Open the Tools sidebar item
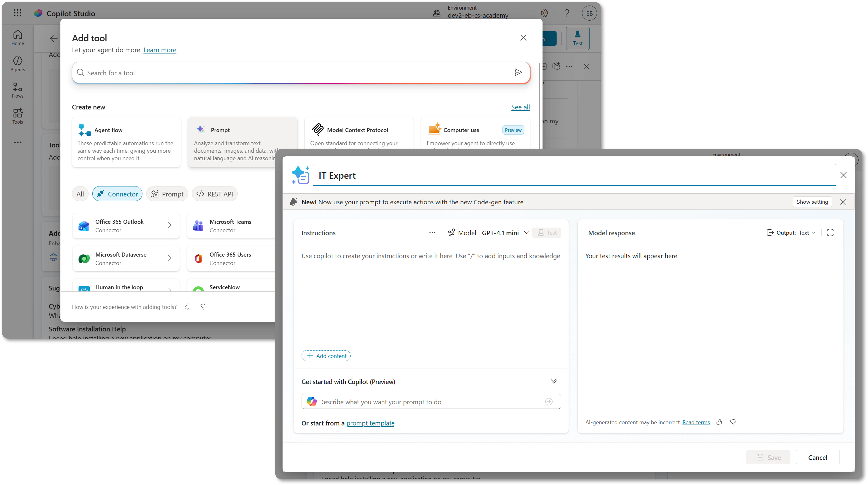 coord(18,116)
